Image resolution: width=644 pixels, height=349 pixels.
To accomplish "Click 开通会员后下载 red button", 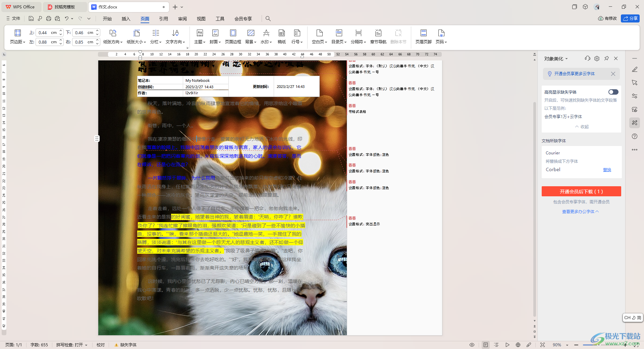I will [x=581, y=191].
